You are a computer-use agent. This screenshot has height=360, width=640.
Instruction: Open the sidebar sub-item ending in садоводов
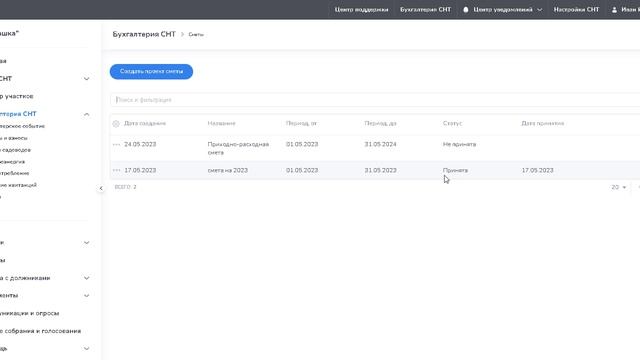(x=16, y=150)
